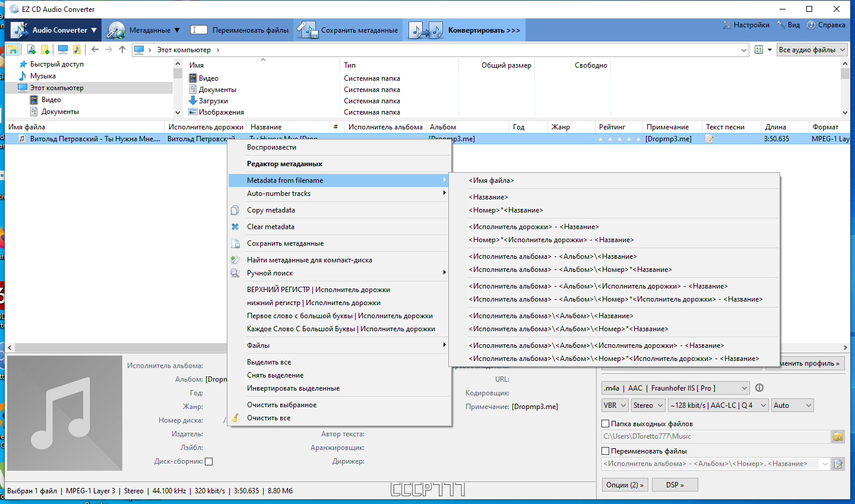Open Настройки settings
Image resolution: width=855 pixels, height=504 pixels.
pyautogui.click(x=746, y=25)
